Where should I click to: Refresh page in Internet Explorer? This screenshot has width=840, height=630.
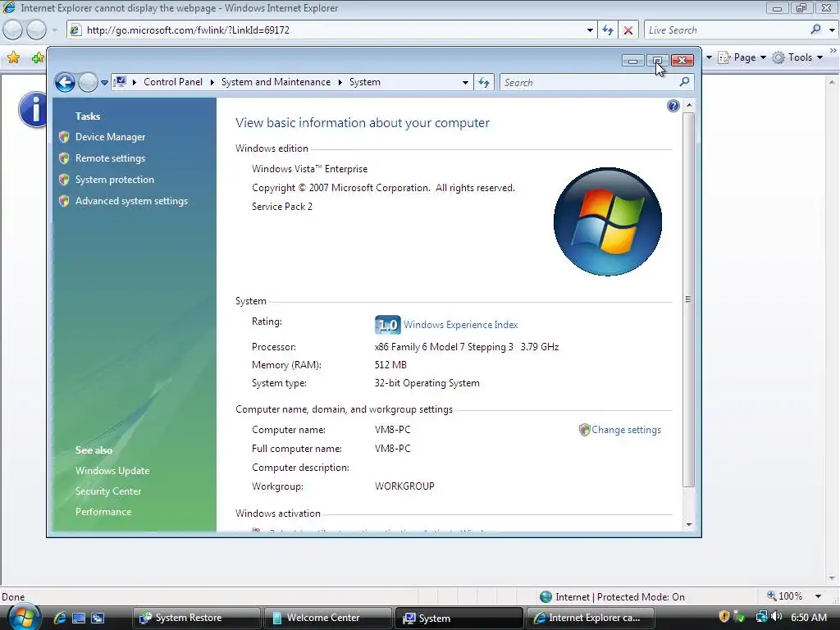(608, 30)
